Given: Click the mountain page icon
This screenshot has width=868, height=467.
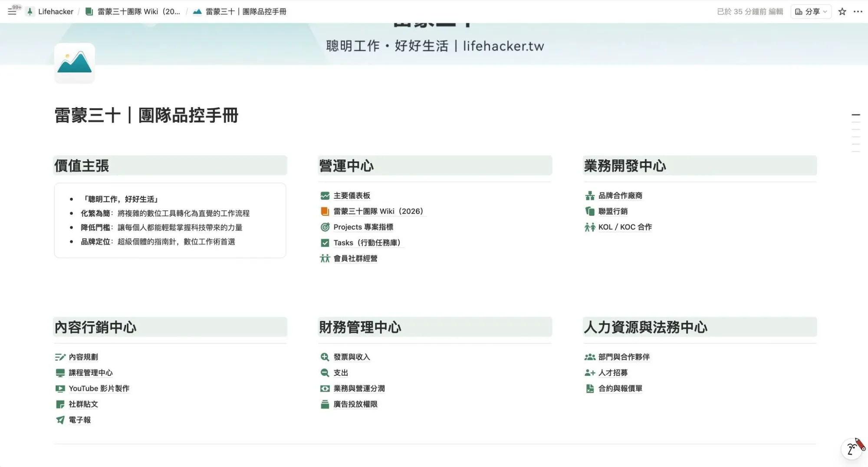Looking at the screenshot, I should pos(75,63).
